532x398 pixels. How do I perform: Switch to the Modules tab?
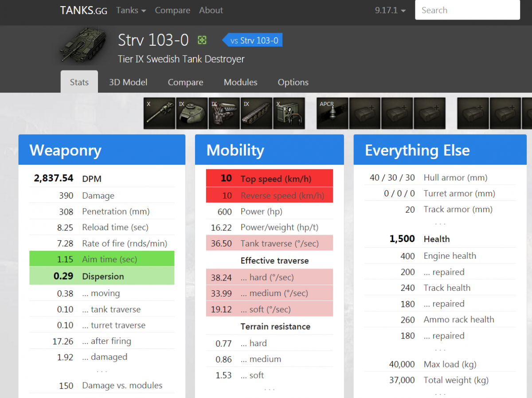click(x=241, y=82)
